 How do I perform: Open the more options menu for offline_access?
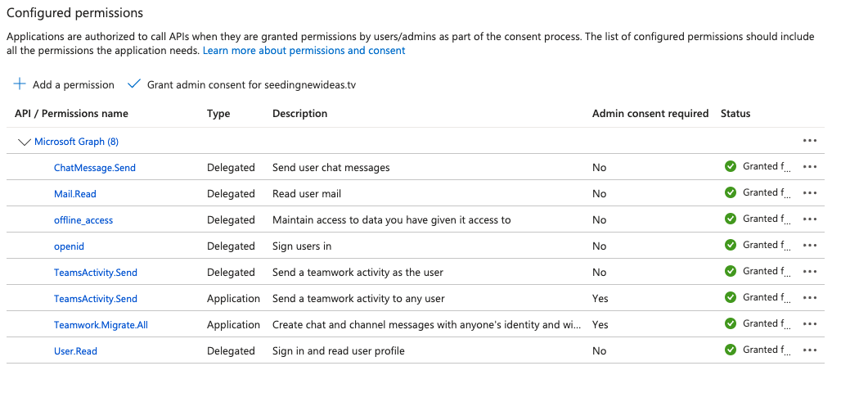pos(810,219)
